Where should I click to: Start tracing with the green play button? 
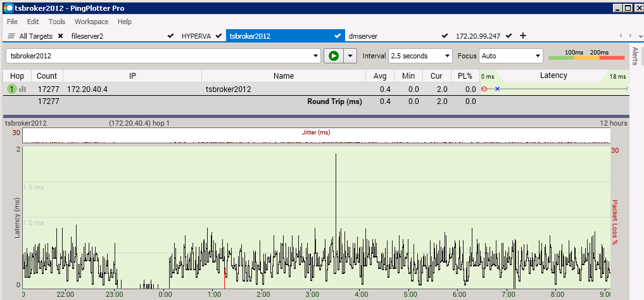coord(334,56)
